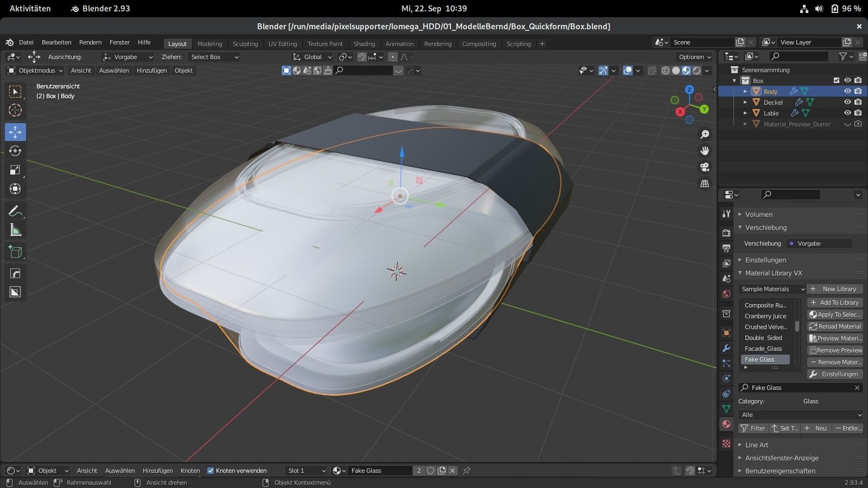Image resolution: width=868 pixels, height=488 pixels.
Task: Disable Body object in renders camera icon
Action: (858, 91)
